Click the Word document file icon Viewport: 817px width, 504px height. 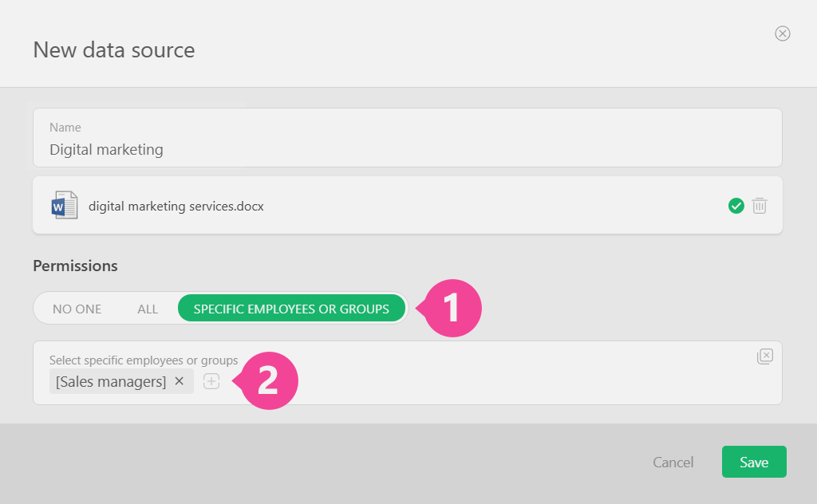[65, 205]
